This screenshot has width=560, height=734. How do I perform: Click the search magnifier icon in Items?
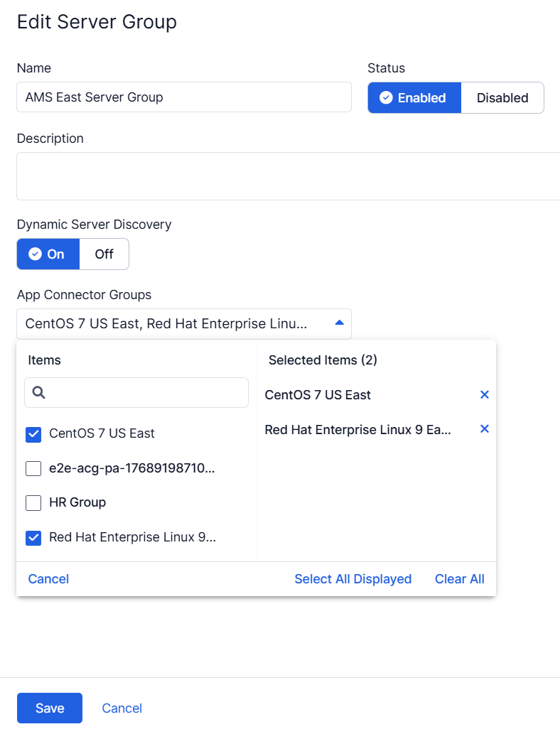click(39, 392)
